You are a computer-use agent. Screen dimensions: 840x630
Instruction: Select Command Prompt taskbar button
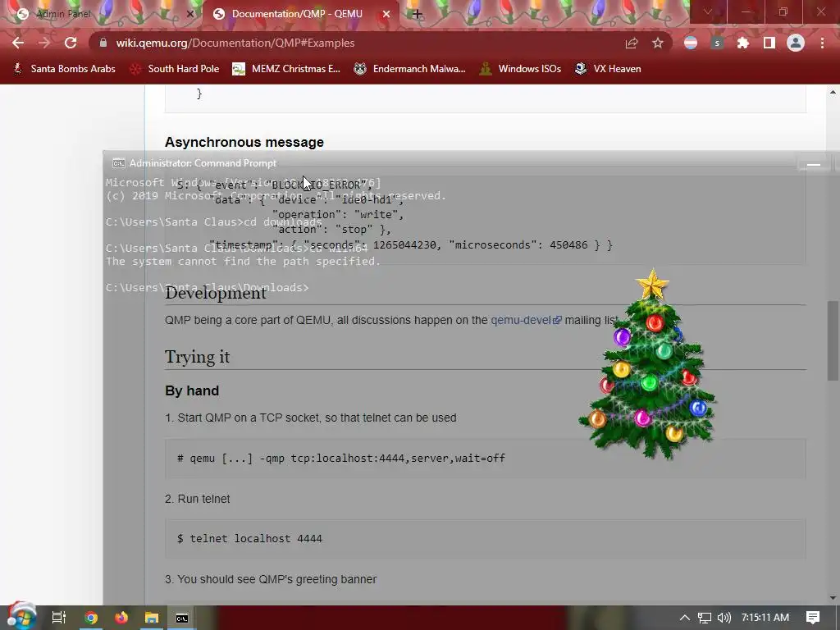coord(182,618)
